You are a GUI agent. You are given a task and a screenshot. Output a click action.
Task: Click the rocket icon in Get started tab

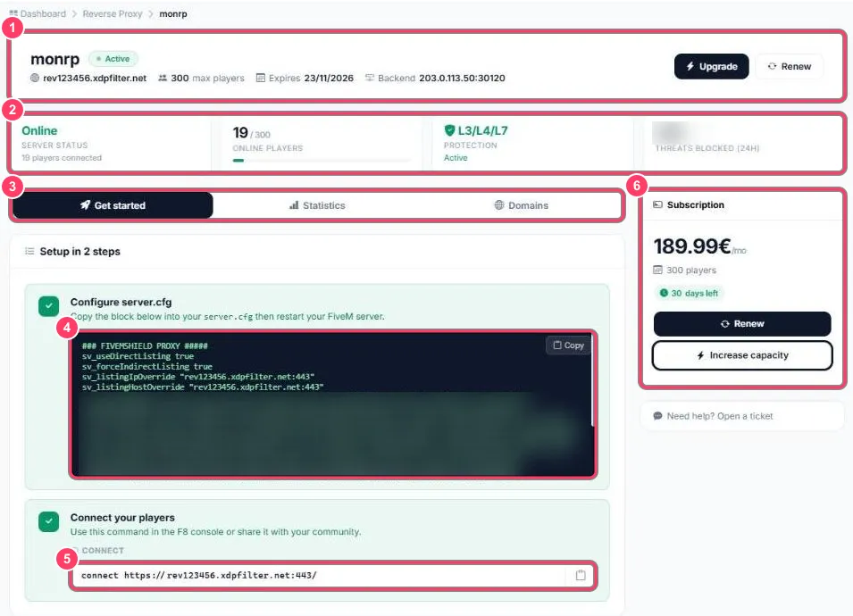pos(86,205)
